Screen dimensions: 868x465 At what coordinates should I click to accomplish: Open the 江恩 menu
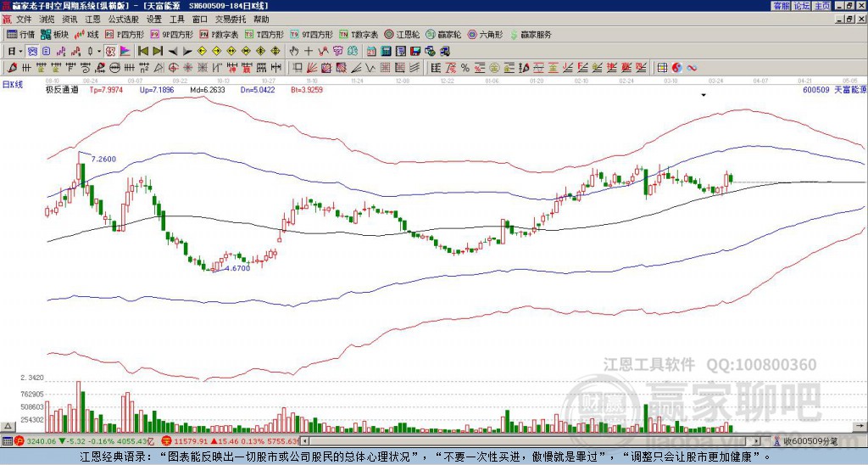(x=92, y=20)
